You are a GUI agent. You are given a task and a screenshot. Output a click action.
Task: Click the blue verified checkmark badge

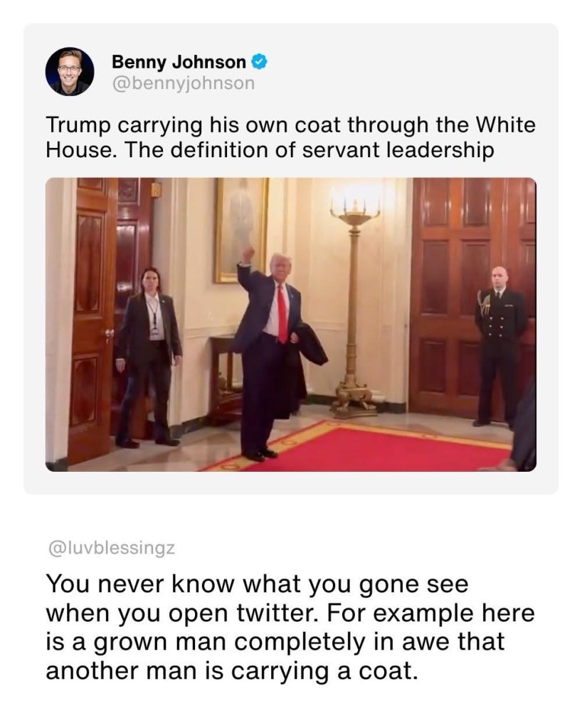click(259, 62)
